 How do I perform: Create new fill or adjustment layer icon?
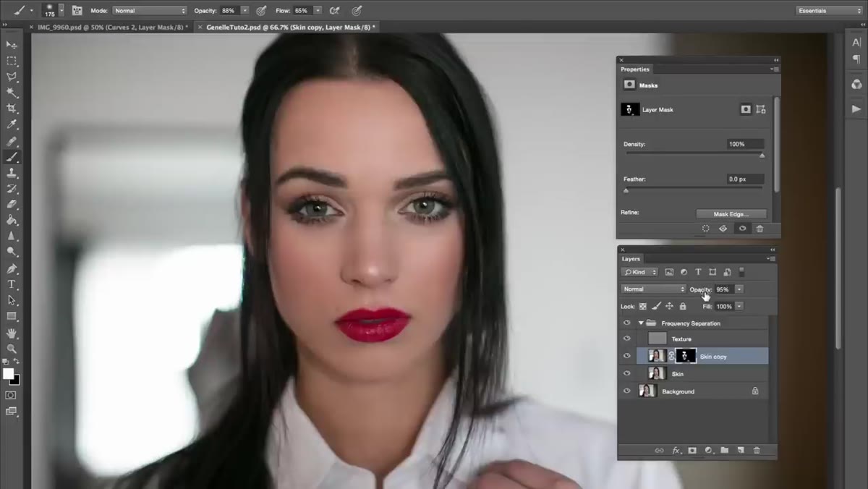click(x=709, y=450)
